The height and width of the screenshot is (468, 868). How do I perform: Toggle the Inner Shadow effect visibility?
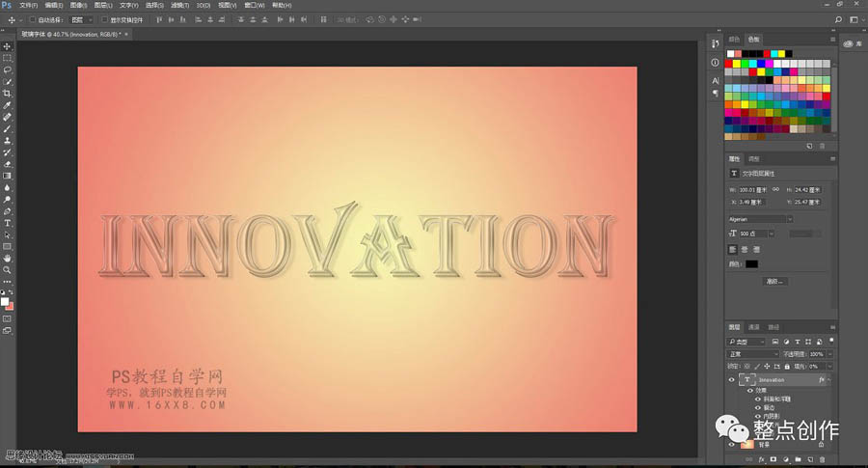(x=758, y=416)
